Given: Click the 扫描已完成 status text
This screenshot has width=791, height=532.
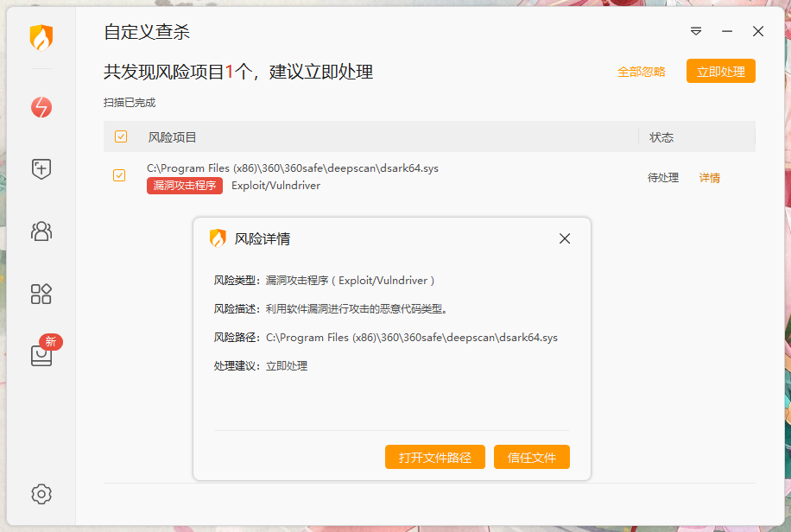Looking at the screenshot, I should (x=130, y=103).
